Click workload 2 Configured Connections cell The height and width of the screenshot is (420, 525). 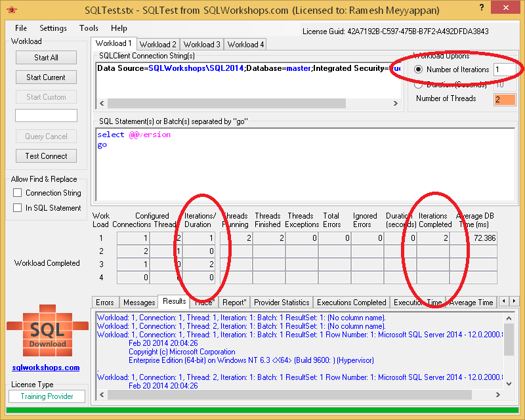click(x=133, y=251)
